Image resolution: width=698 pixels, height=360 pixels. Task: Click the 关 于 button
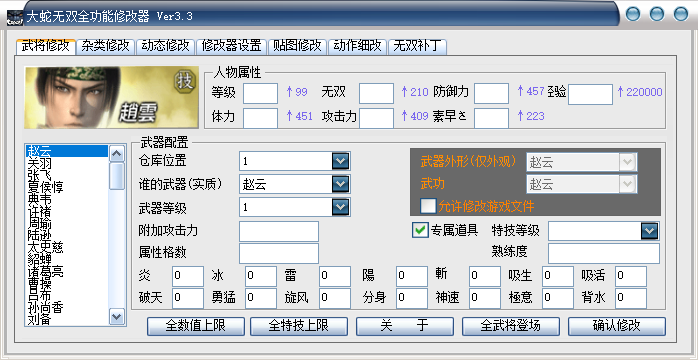405,326
